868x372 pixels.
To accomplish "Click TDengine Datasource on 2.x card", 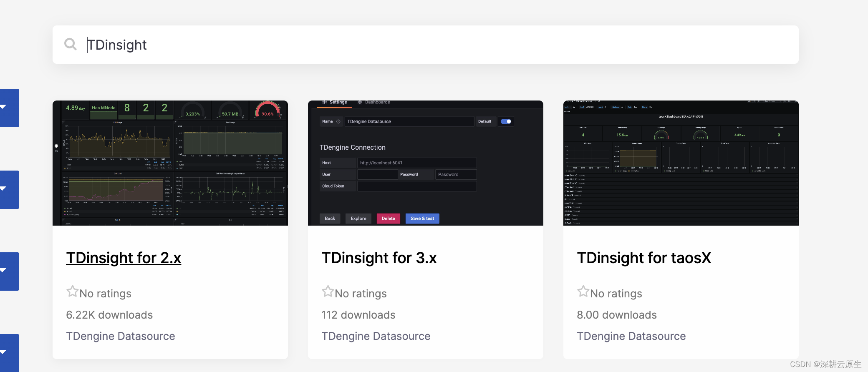I will (x=121, y=336).
